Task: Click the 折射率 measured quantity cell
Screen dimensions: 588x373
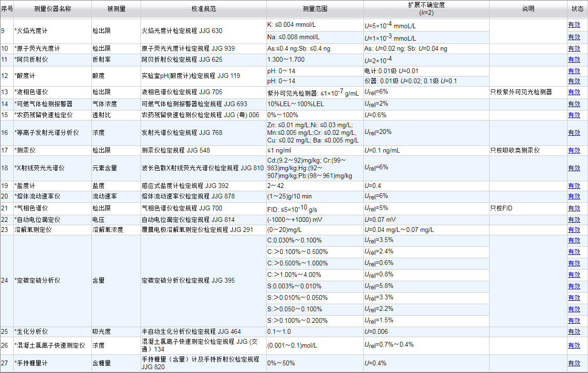Action: 116,60
